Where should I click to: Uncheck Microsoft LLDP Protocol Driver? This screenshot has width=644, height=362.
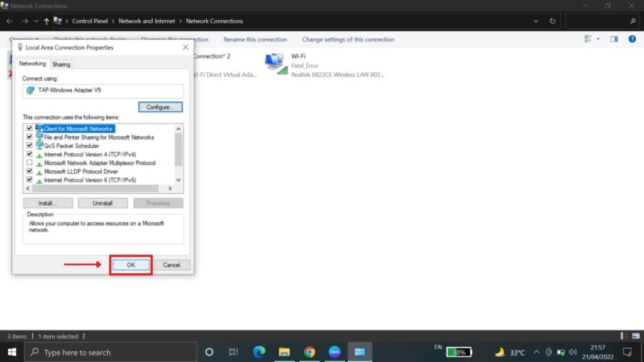29,171
